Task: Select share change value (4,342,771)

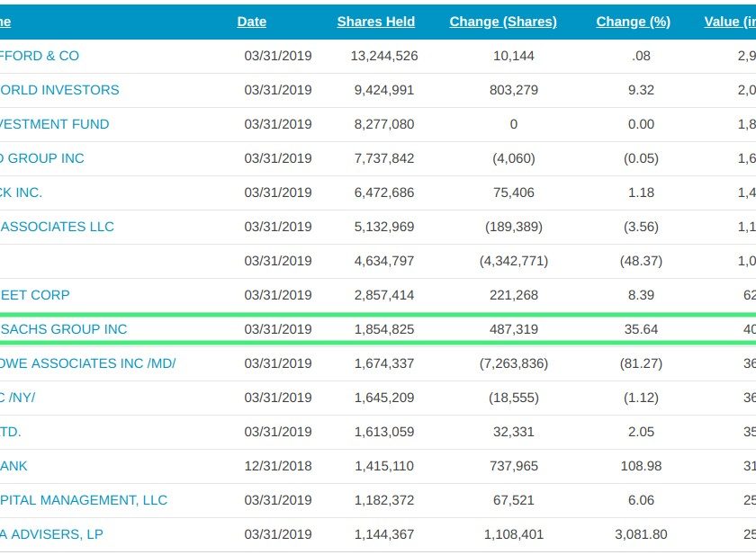Action: (x=514, y=261)
